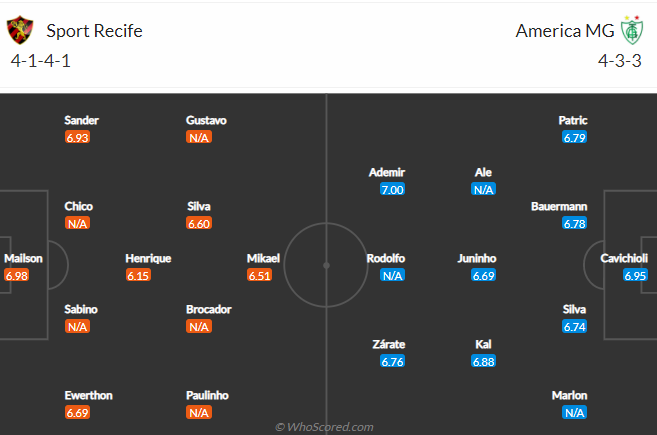Click the Sport Recife club crest
This screenshot has width=657, height=435.
[x=20, y=30]
